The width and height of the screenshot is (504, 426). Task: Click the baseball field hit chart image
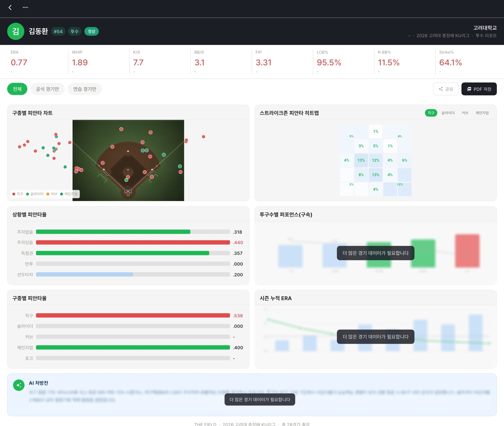click(x=128, y=160)
